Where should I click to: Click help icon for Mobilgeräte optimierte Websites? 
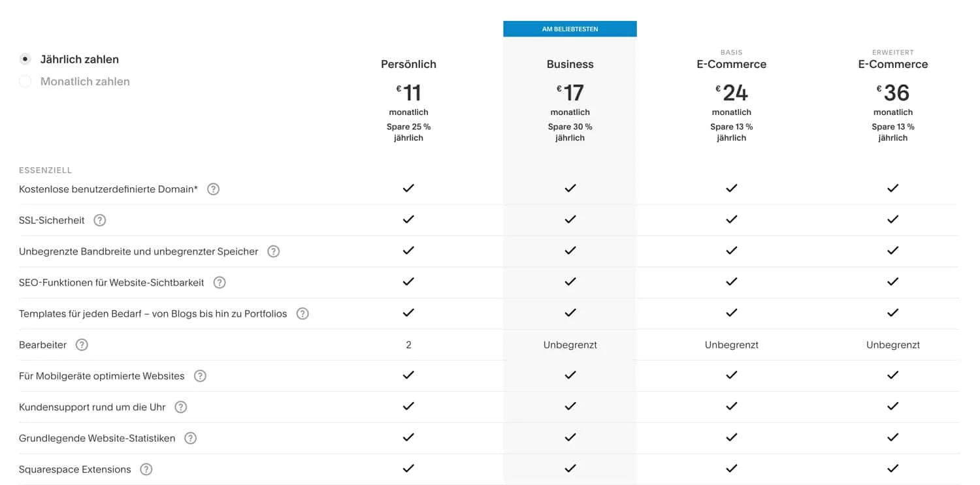point(199,376)
